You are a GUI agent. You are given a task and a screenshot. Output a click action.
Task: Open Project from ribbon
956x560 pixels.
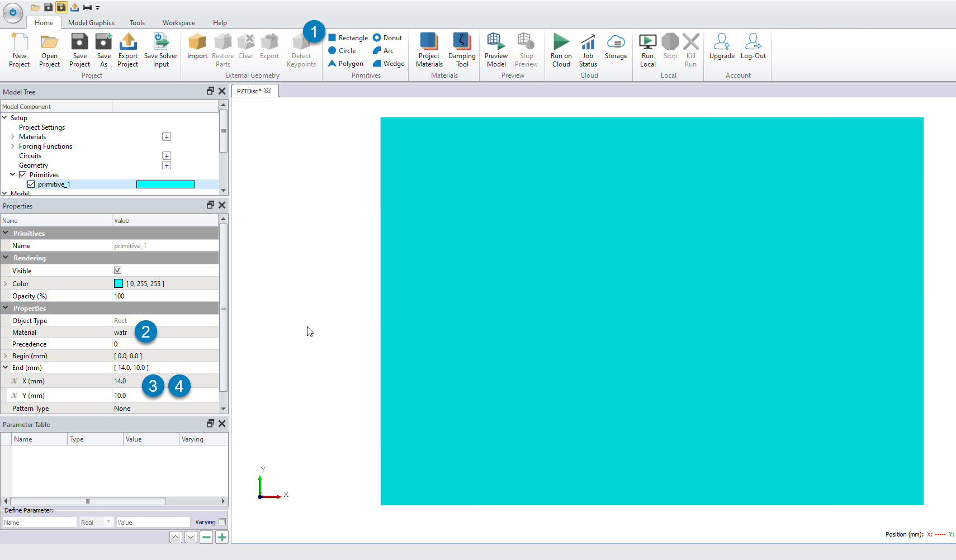tap(49, 50)
